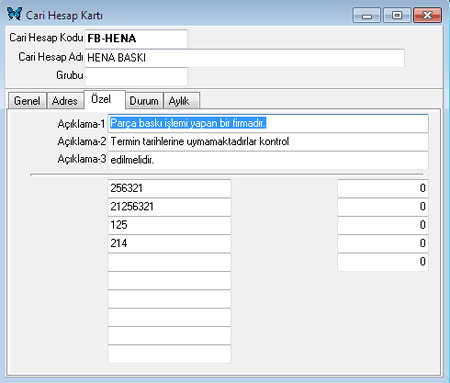Click the numeric field beside 256321

pos(383,188)
